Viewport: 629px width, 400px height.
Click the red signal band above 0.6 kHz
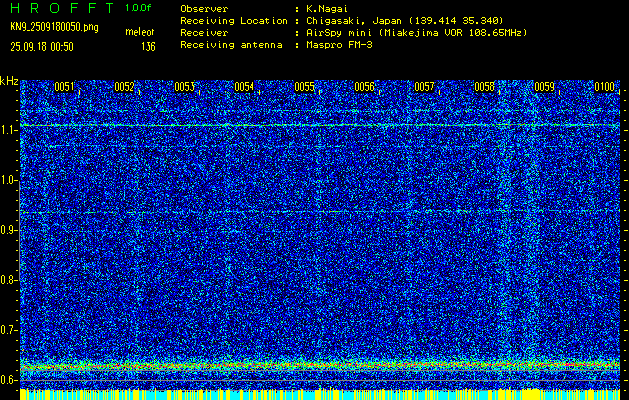pos(320,365)
